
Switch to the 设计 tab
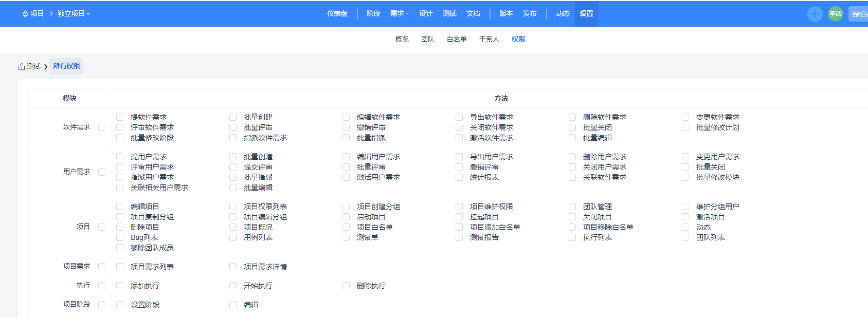click(x=426, y=14)
